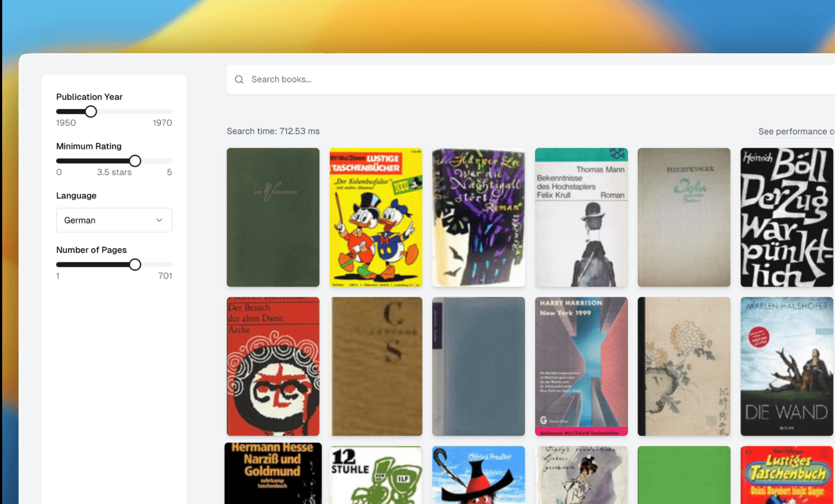Select the Feuchtwanger beige book cover

[x=684, y=217]
